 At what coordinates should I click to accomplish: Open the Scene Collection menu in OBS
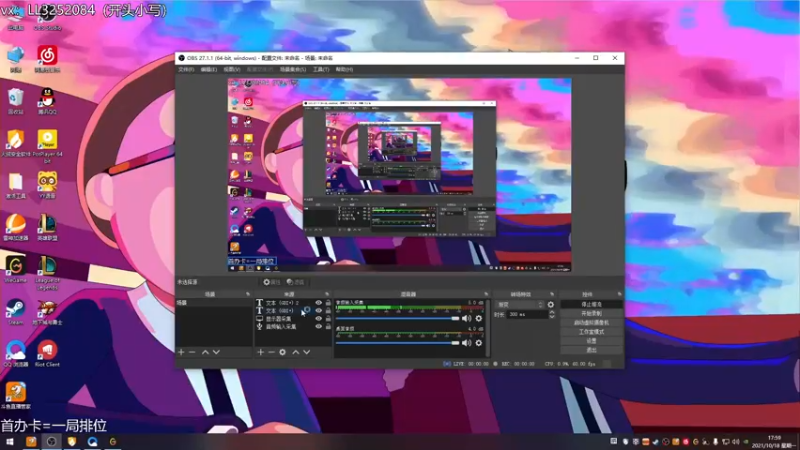(293, 69)
